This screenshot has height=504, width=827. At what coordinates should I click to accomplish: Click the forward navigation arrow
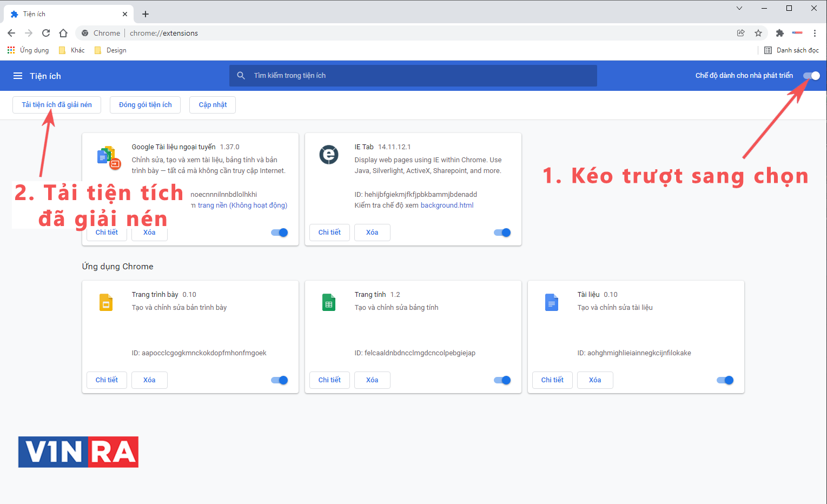point(29,33)
